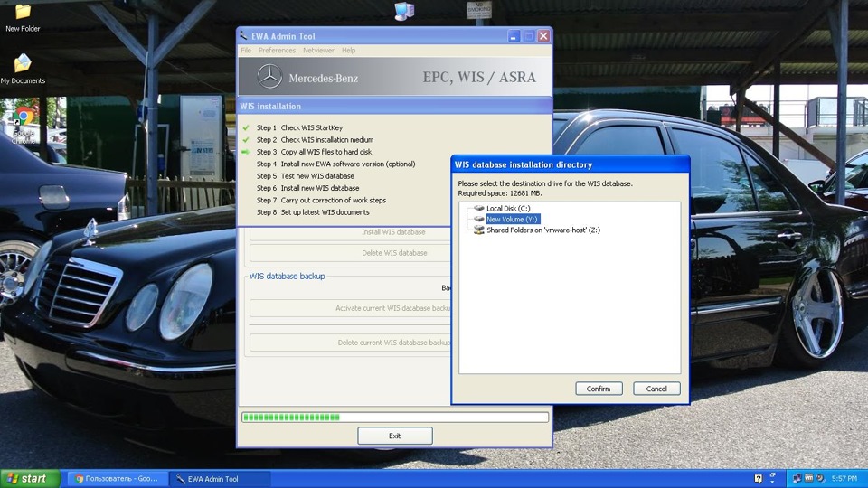Image resolution: width=868 pixels, height=488 pixels.
Task: Click the Step 6 Install new WIS database text
Action: (307, 188)
